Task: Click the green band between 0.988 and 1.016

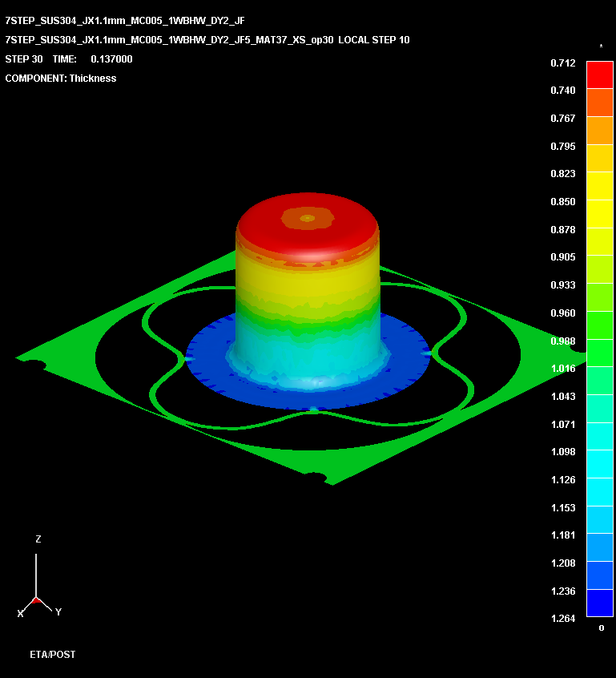Action: 599,353
